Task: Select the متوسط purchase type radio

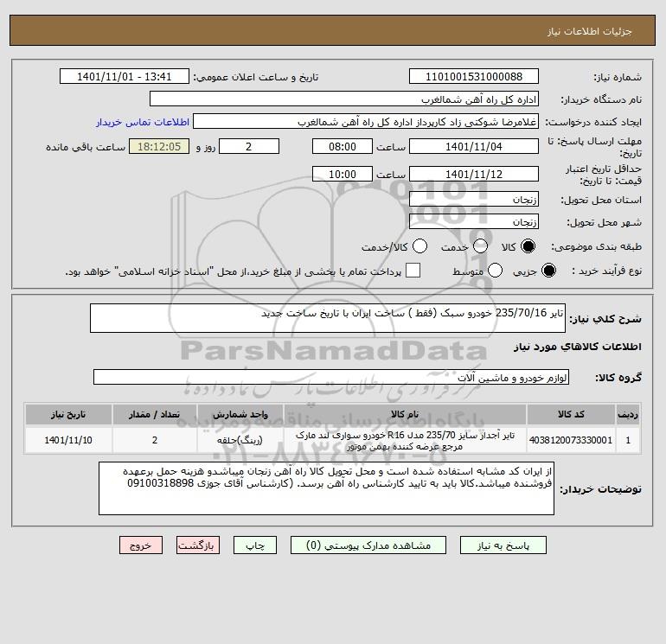Action: click(x=496, y=271)
